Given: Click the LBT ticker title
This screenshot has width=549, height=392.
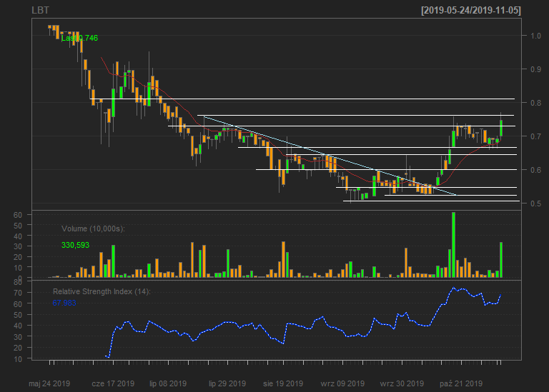Looking at the screenshot, I should coord(40,11).
